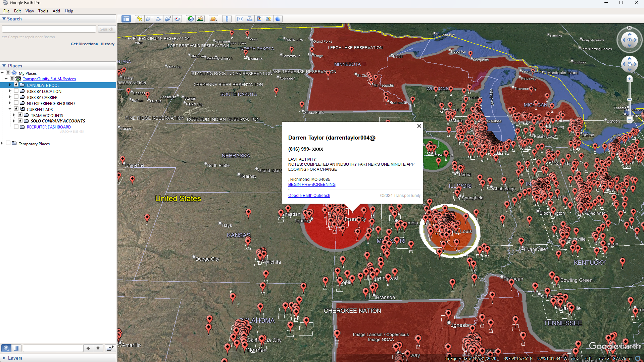Add a path from the toolbar
The width and height of the screenshot is (644, 362).
(158, 19)
